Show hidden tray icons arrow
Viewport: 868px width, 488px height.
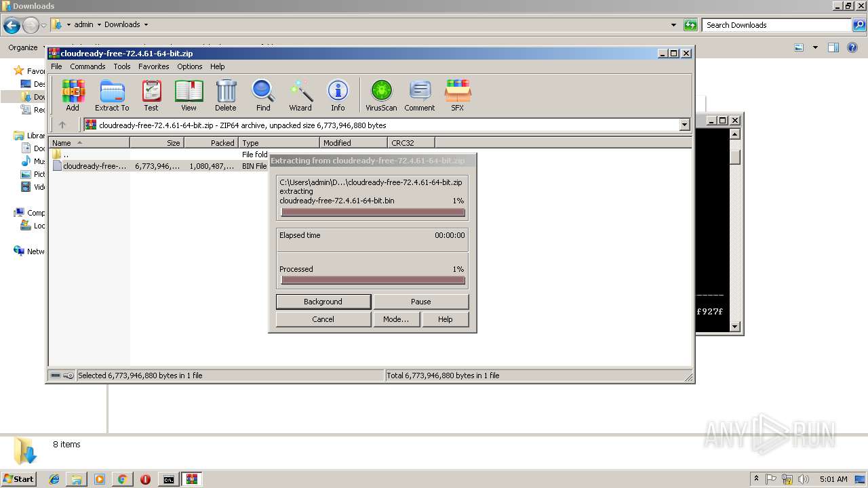[x=756, y=479]
